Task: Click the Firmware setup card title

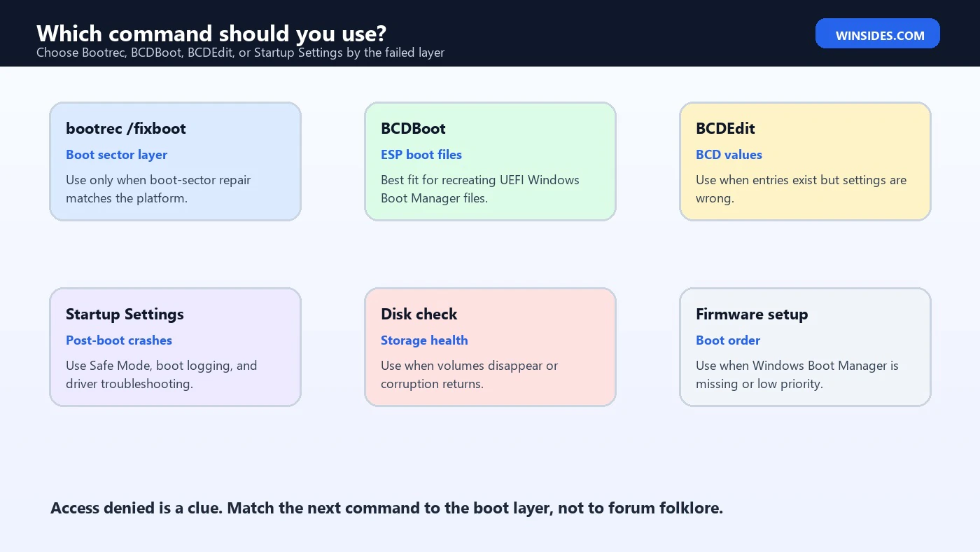Action: [x=752, y=314]
